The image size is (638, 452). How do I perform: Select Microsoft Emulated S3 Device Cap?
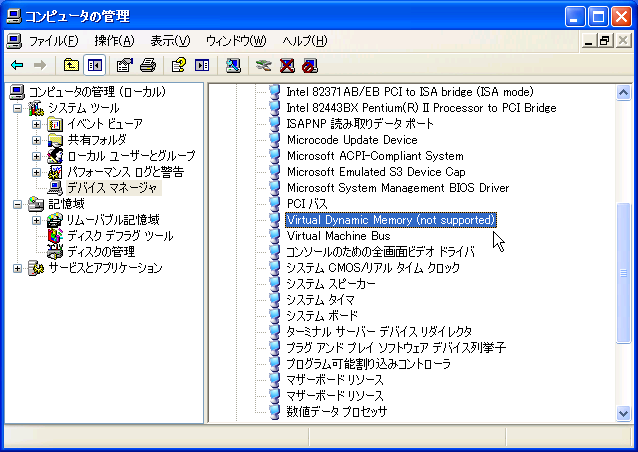(x=376, y=172)
